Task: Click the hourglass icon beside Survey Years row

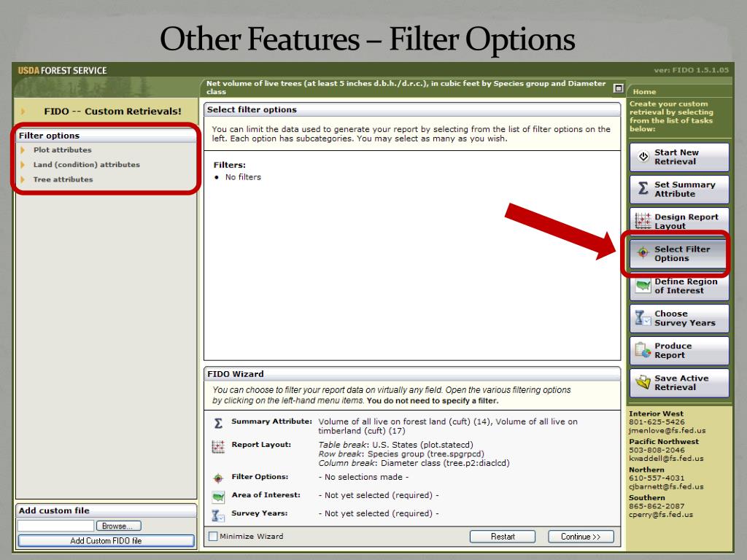Action: 218,516
